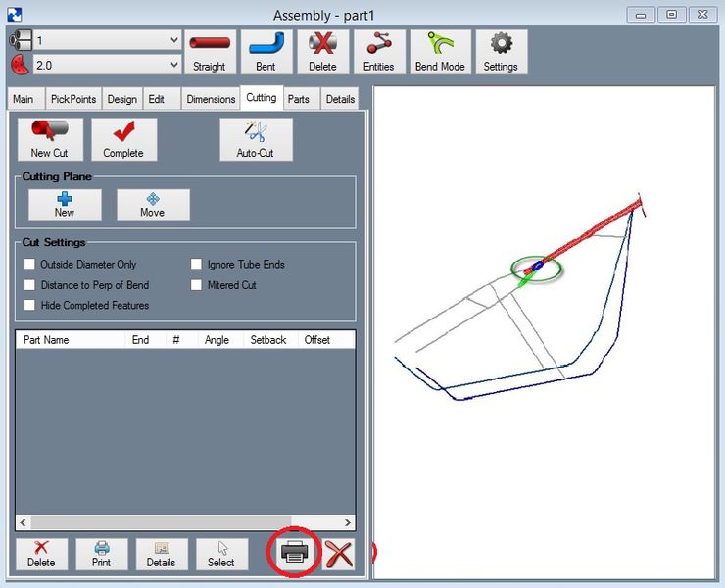Click the Straight tube tool
The height and width of the screenshot is (588, 725).
click(209, 52)
